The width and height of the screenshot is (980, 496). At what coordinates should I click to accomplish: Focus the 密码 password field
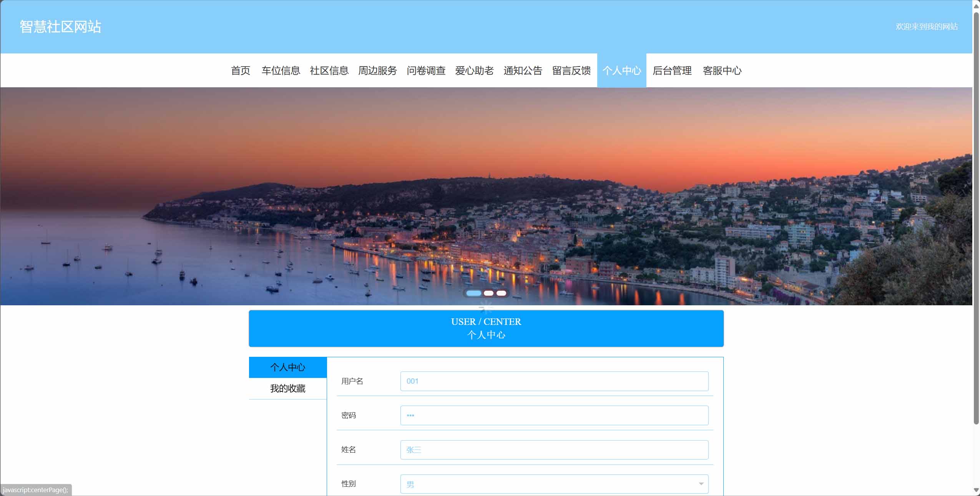click(554, 415)
